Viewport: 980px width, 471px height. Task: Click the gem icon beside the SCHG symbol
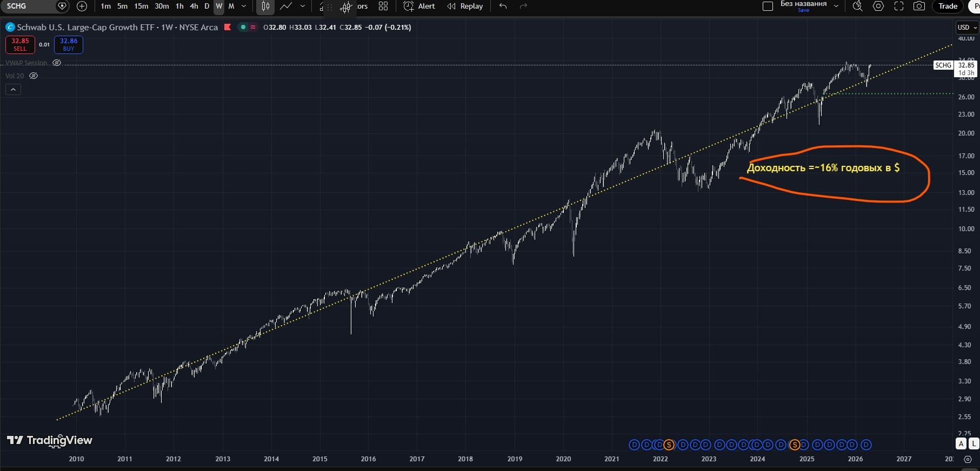pos(62,6)
